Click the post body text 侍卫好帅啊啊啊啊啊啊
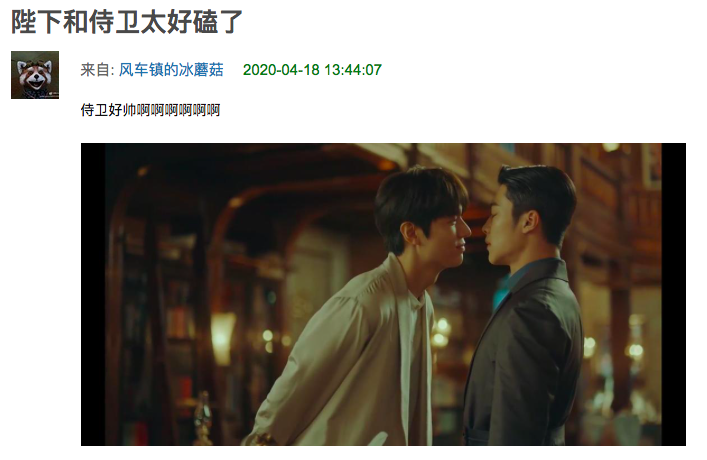 pyautogui.click(x=150, y=110)
